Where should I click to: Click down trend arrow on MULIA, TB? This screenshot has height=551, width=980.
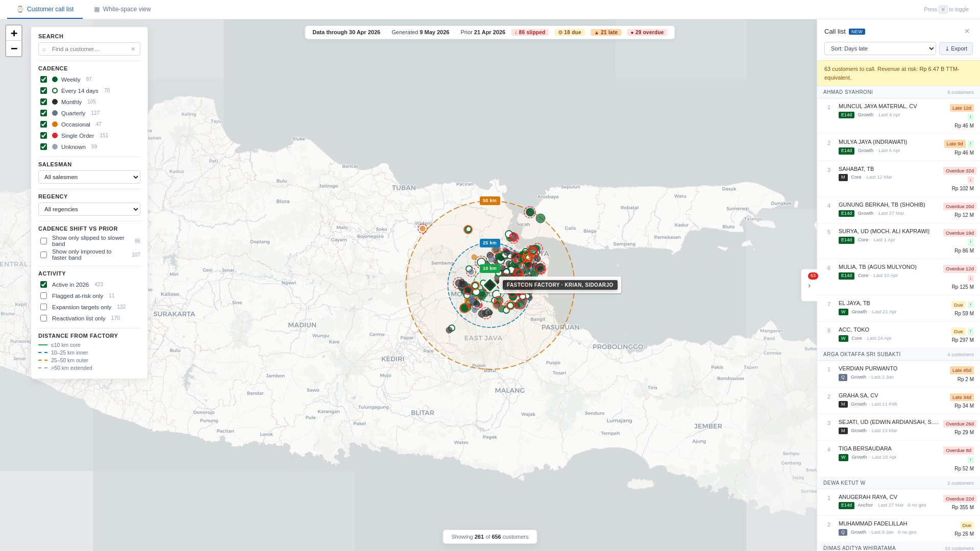971,279
